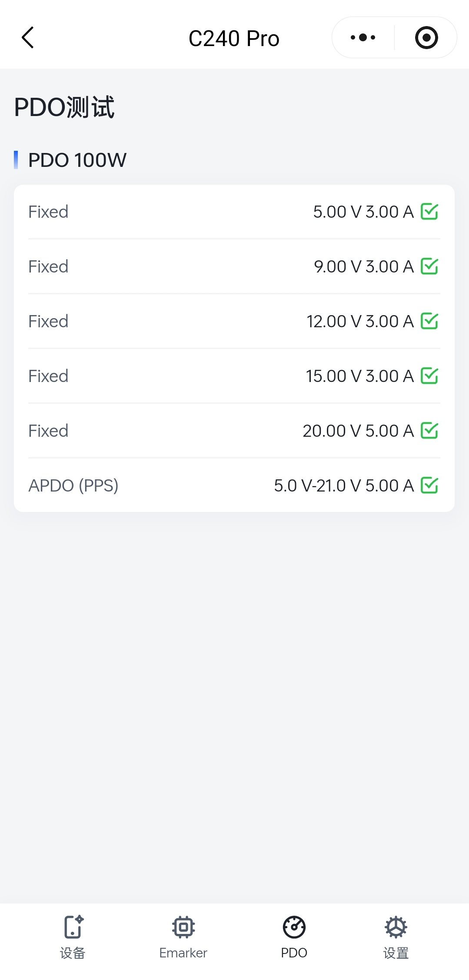Tap the C240 Pro page title

click(x=234, y=38)
